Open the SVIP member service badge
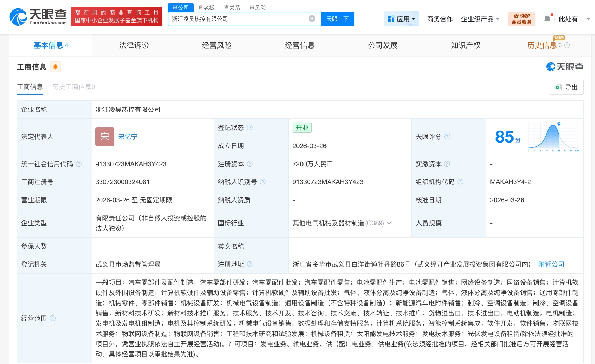The image size is (595, 364). tap(521, 19)
